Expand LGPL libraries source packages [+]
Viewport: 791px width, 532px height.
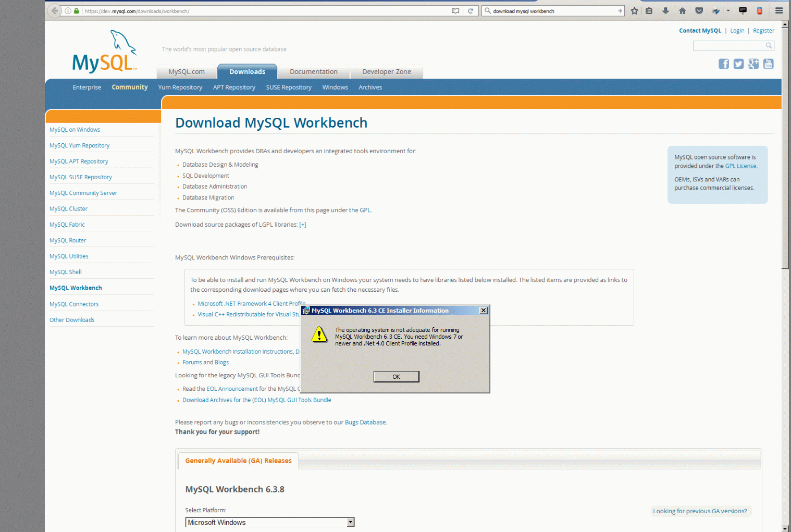coord(303,225)
